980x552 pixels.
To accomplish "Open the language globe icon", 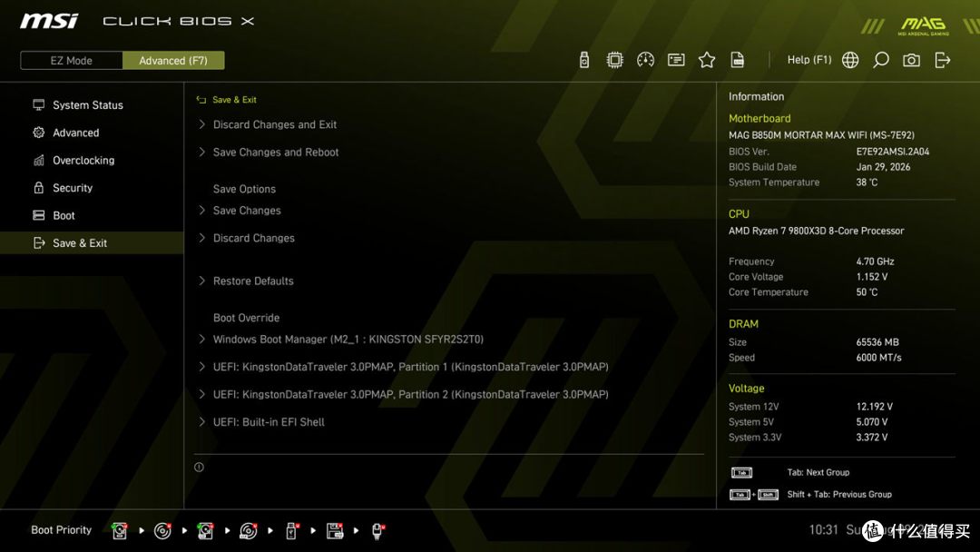I will pos(850,60).
